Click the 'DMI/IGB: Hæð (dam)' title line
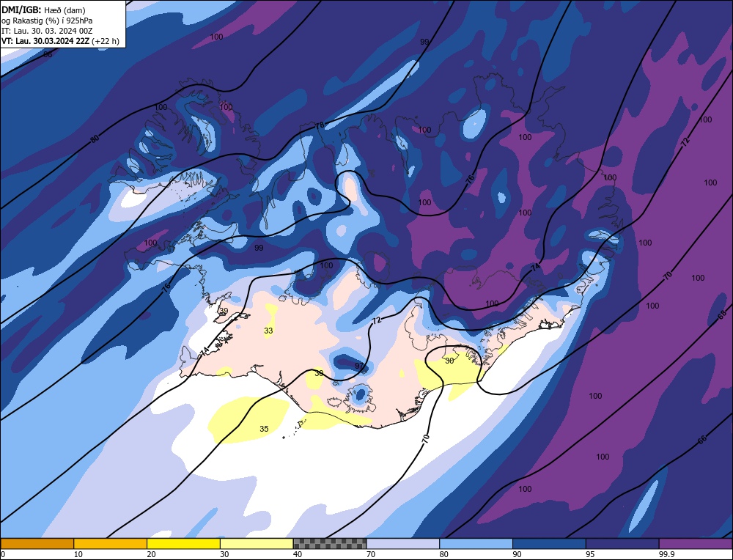The image size is (733, 560). [43, 10]
